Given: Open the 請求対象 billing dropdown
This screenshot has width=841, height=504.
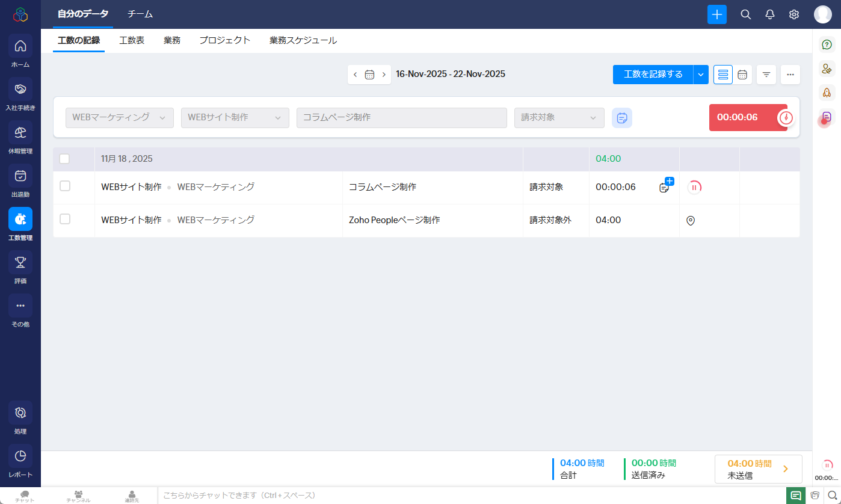Looking at the screenshot, I should pos(559,118).
